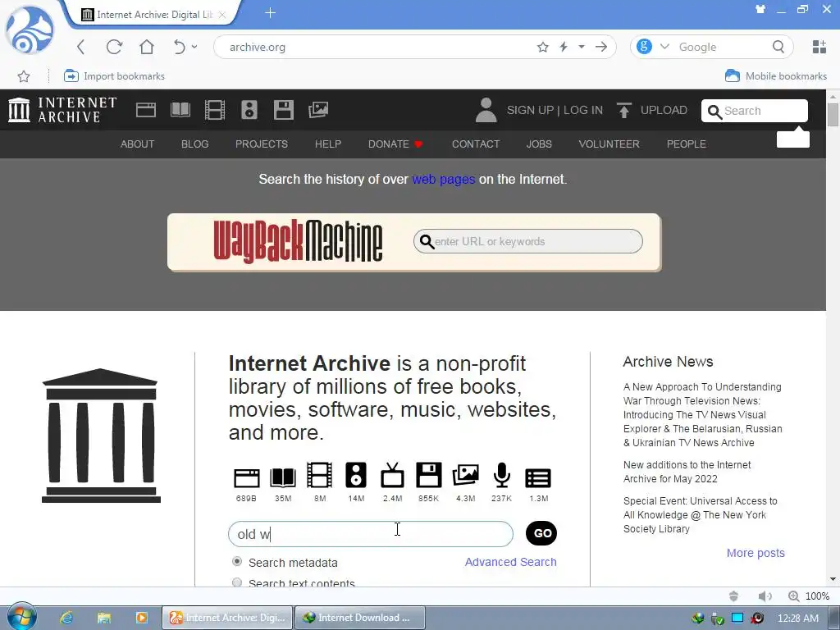Screen dimensions: 840x630
Task: Open the address bar dropdown arrow
Action: coord(582,47)
